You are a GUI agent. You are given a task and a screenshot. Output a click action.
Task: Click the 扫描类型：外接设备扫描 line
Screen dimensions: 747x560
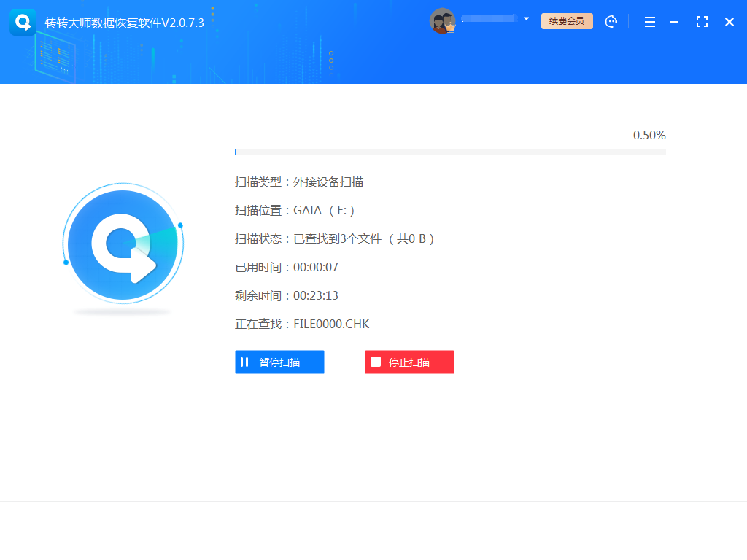[299, 182]
